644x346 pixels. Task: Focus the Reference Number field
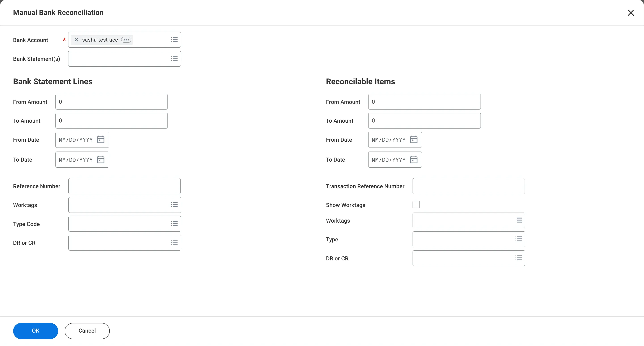125,186
